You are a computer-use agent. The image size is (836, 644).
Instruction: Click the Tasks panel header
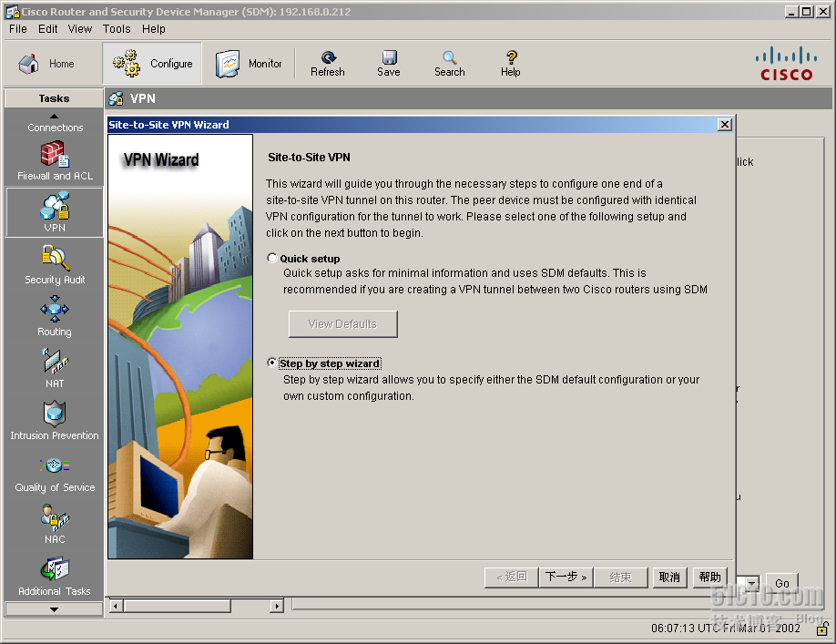tap(54, 98)
